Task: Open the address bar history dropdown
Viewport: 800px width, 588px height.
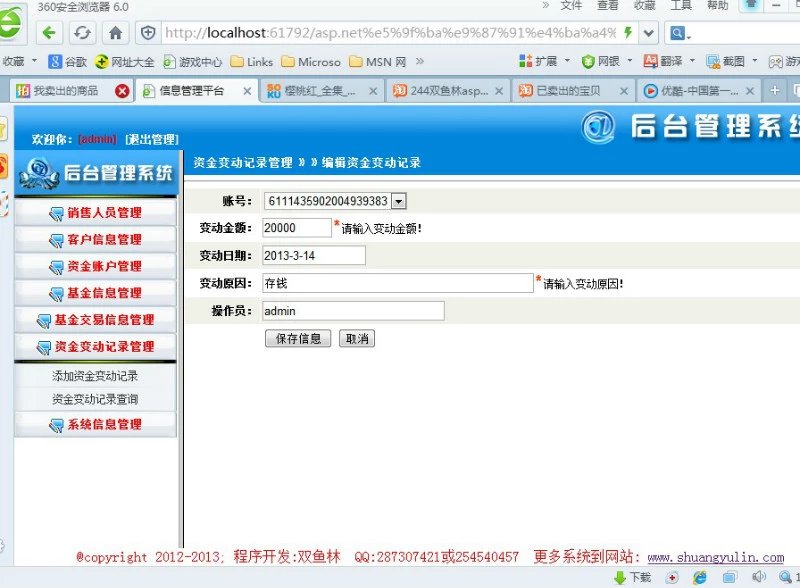Action: 648,34
